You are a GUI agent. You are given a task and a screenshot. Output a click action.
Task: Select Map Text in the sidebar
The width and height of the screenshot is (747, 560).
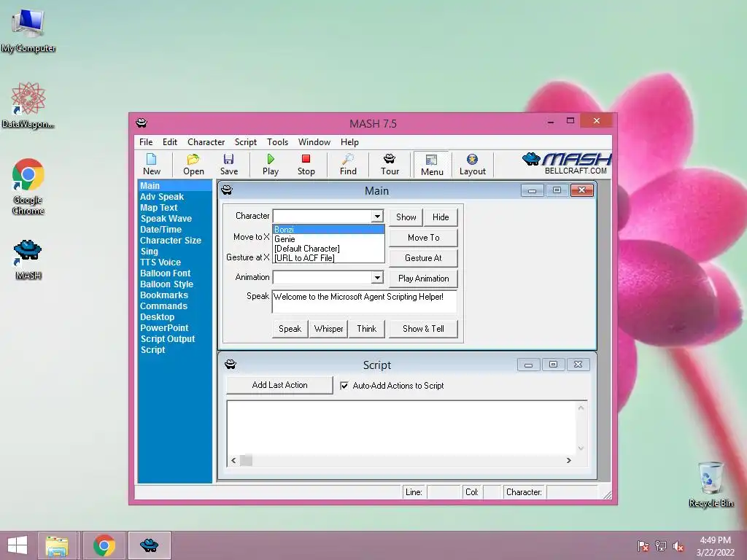(x=158, y=208)
